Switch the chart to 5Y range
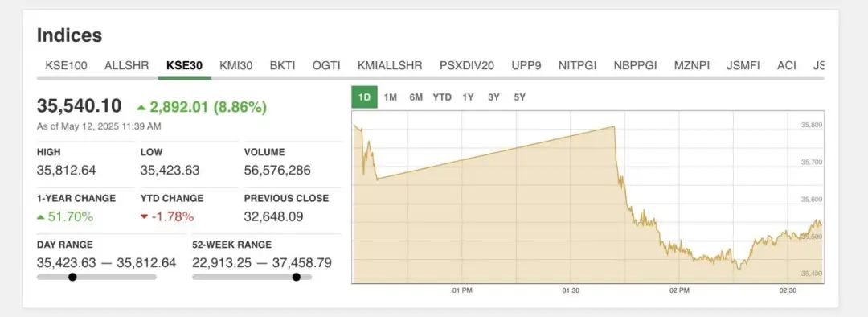Image resolution: width=868 pixels, height=317 pixels. pos(519,97)
